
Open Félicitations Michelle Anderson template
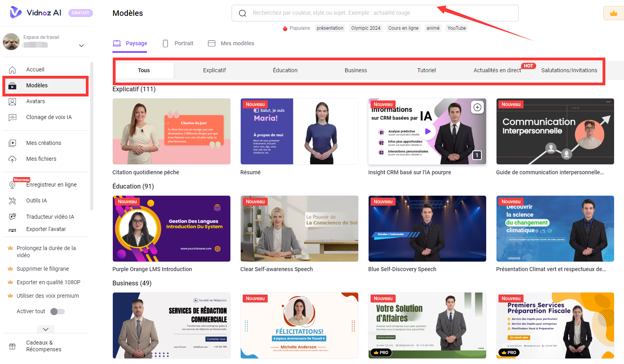tap(299, 325)
